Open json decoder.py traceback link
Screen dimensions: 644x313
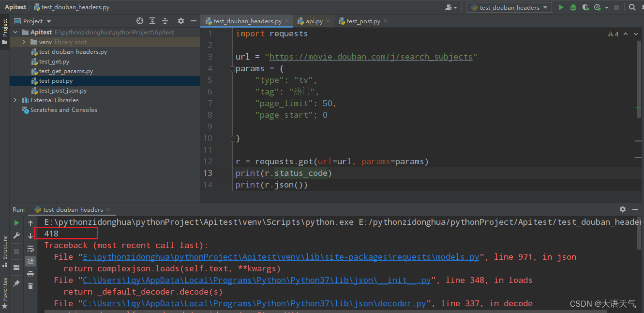255,304
